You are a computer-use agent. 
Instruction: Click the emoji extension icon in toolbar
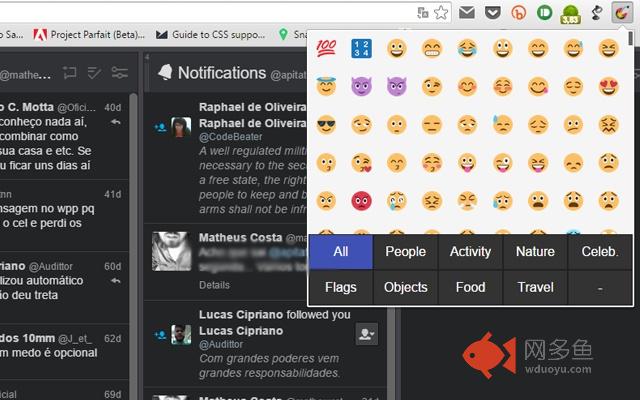(623, 12)
